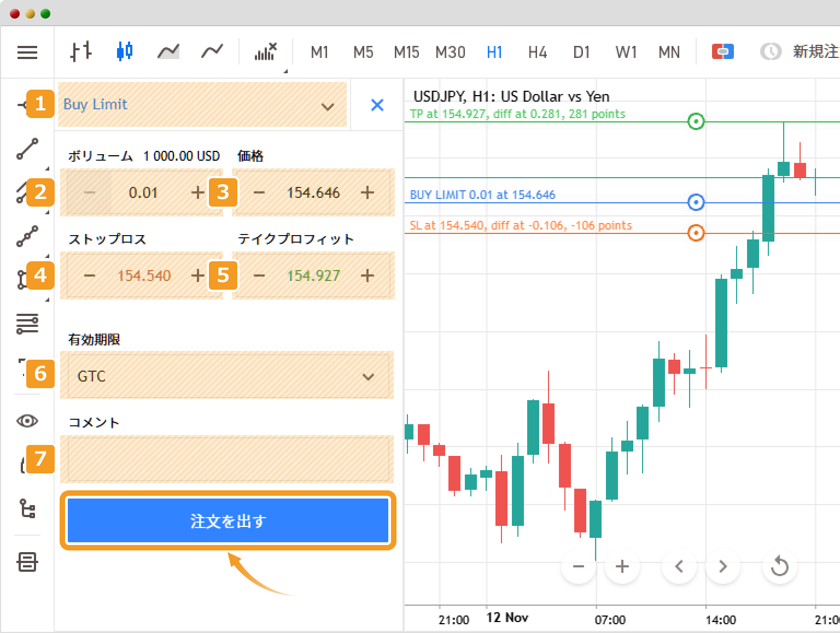Viewport: 840px width, 633px height.
Task: Increase the volume with plus
Action: (197, 192)
